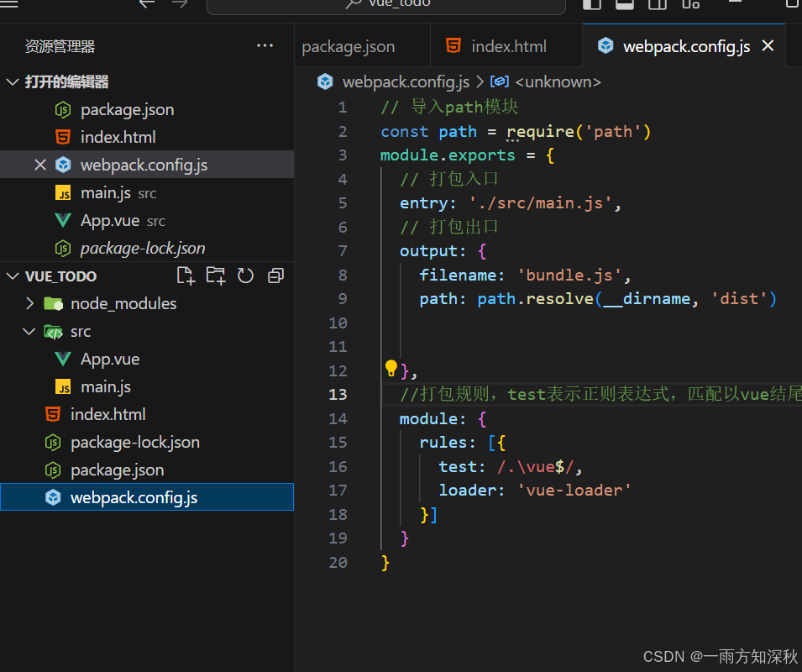The width and height of the screenshot is (802, 672).
Task: Switch to the index.html tab
Action: [x=508, y=46]
